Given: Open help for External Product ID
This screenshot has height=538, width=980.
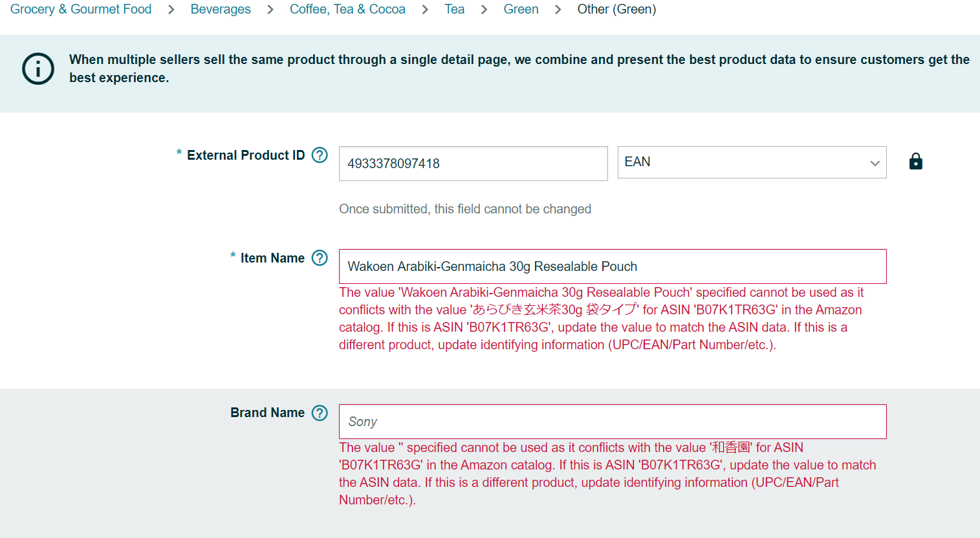Looking at the screenshot, I should coord(320,155).
